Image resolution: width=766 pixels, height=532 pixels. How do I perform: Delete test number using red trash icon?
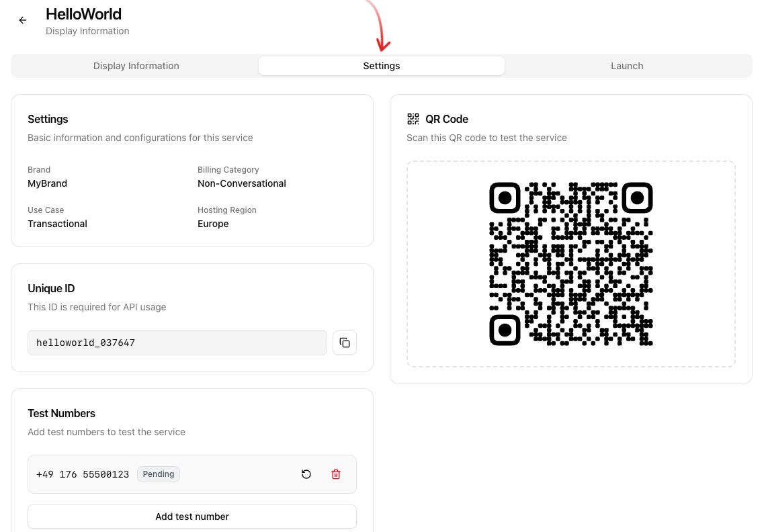click(335, 474)
